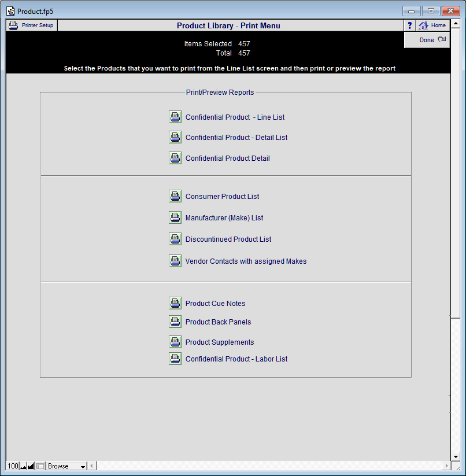Viewport: 466px width, 476px height.
Task: Click printer icon for Consumer Product List
Action: (x=175, y=196)
